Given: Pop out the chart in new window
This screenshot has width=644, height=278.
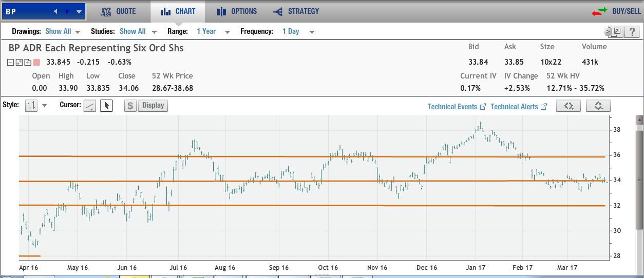Looking at the screenshot, I should 616,31.
